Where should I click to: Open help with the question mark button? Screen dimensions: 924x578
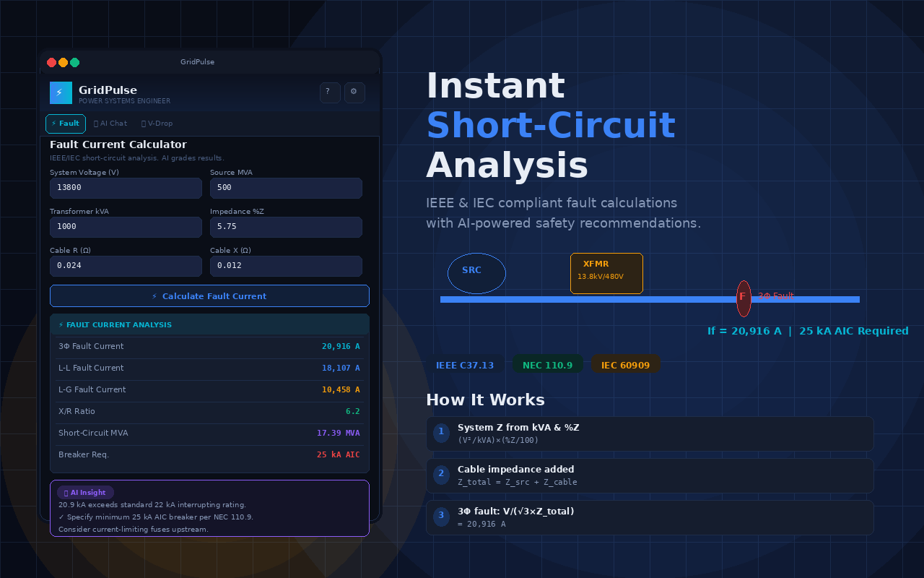coord(330,92)
